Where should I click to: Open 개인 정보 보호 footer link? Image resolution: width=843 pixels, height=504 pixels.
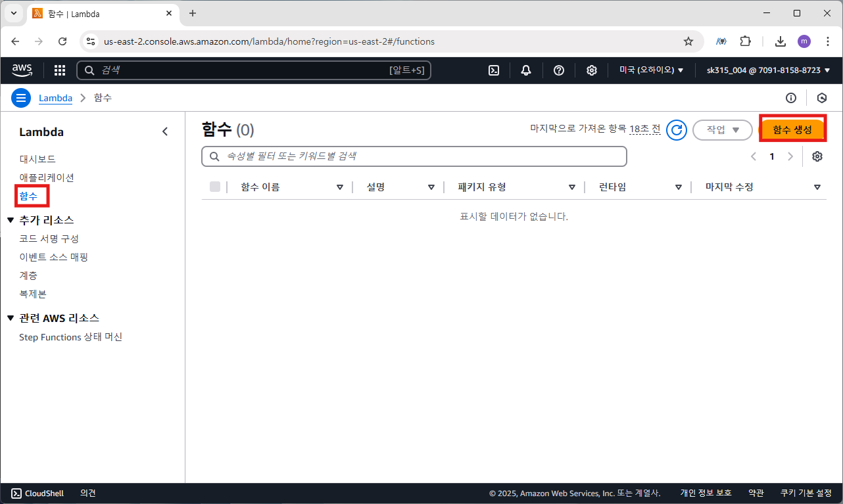coord(706,493)
